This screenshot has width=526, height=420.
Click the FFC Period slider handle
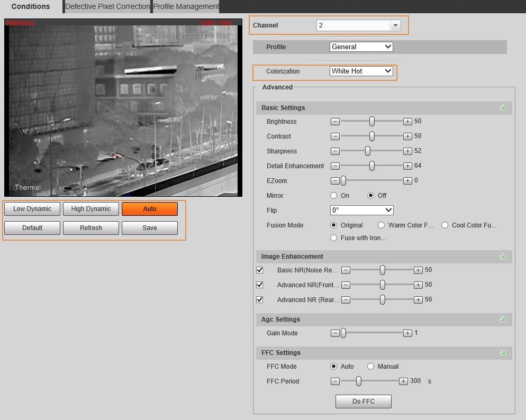(359, 381)
